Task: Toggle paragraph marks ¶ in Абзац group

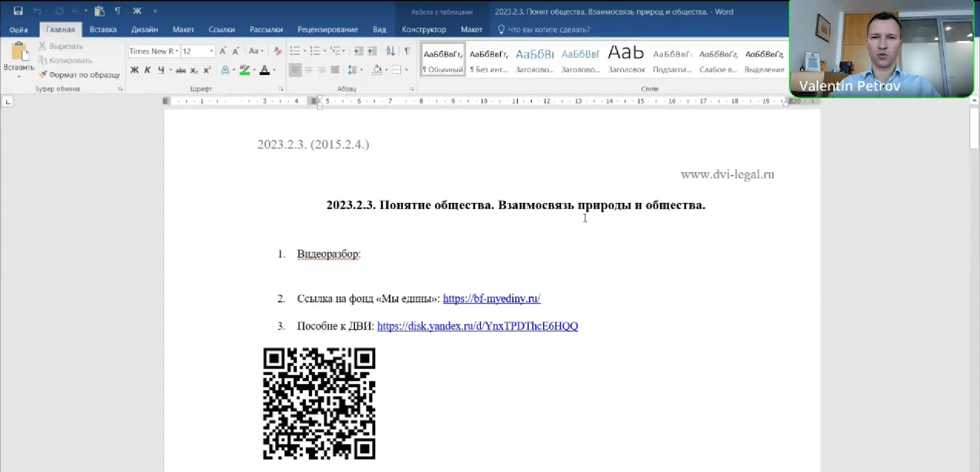Action: coord(407,51)
